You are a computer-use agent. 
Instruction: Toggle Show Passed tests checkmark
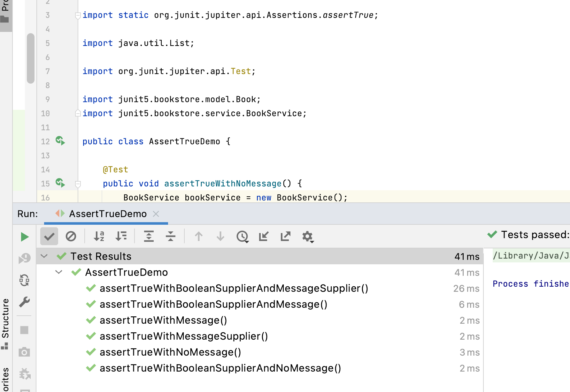[x=49, y=237]
